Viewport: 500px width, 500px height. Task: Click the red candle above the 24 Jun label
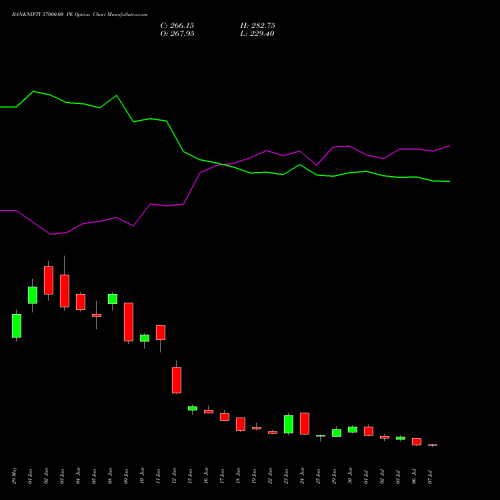[x=305, y=424]
